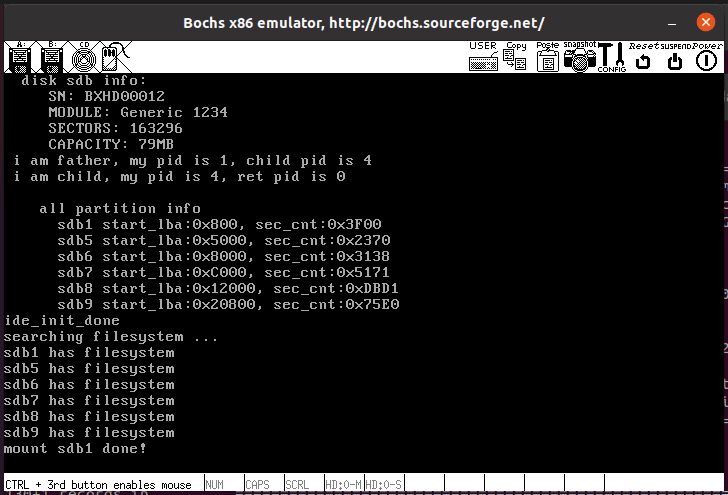
Task: Take a snapshot with camera icon
Action: (x=579, y=57)
